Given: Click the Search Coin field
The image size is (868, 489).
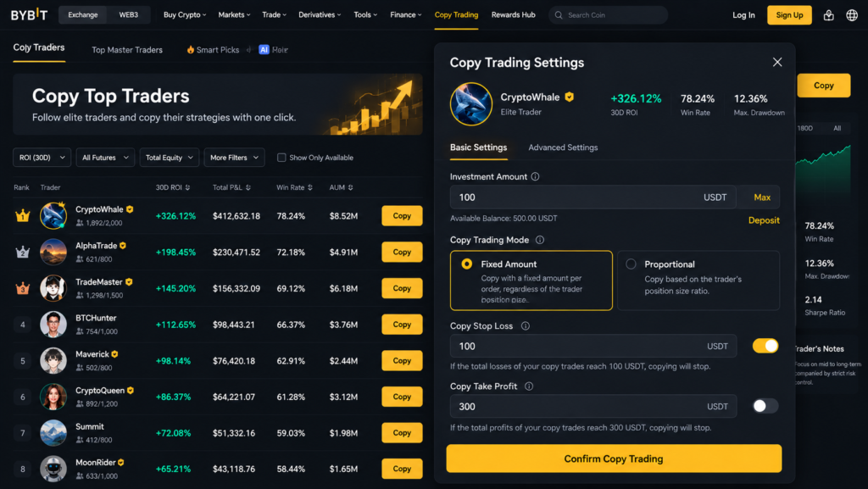Looking at the screenshot, I should pos(609,15).
